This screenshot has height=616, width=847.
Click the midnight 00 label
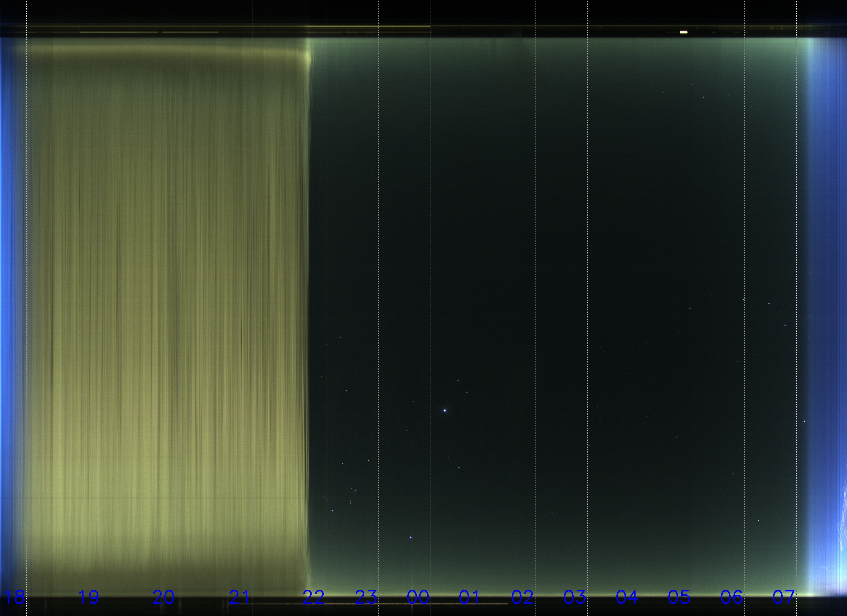click(x=418, y=597)
